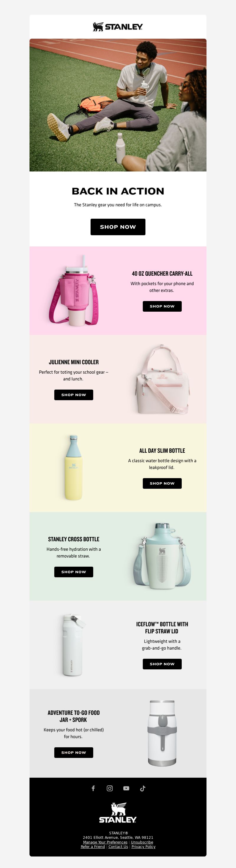Shop the Adventure To-Go Food Jar
The image size is (236, 868).
click(x=74, y=752)
